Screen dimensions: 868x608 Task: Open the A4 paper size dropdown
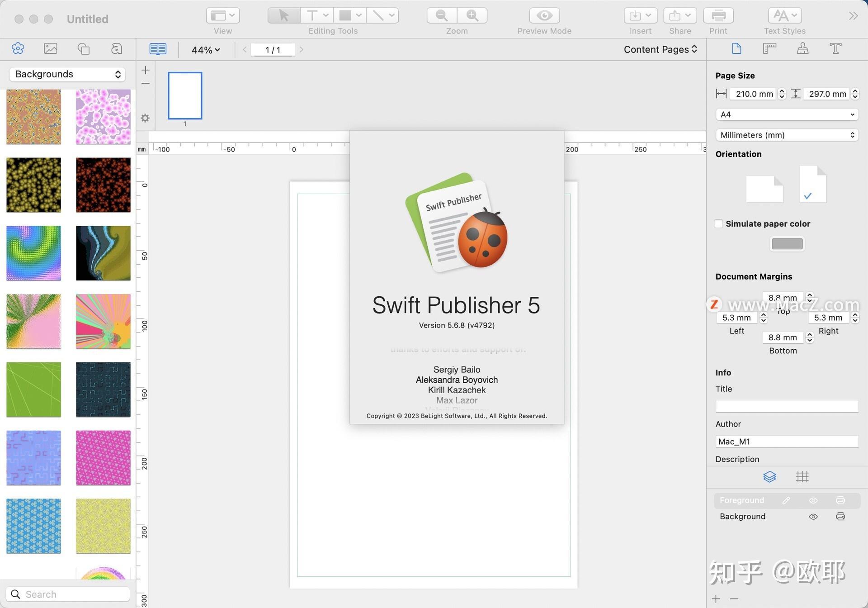coord(787,114)
